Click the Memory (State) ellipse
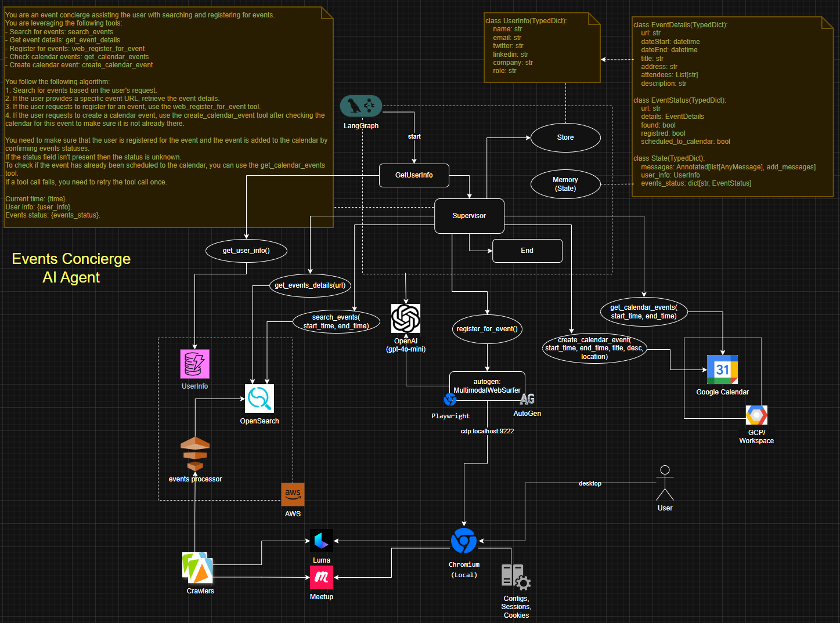This screenshot has width=840, height=623. [x=565, y=184]
